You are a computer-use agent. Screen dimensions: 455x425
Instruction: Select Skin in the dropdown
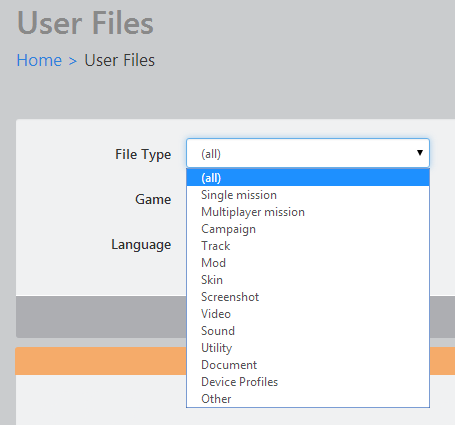coord(308,280)
